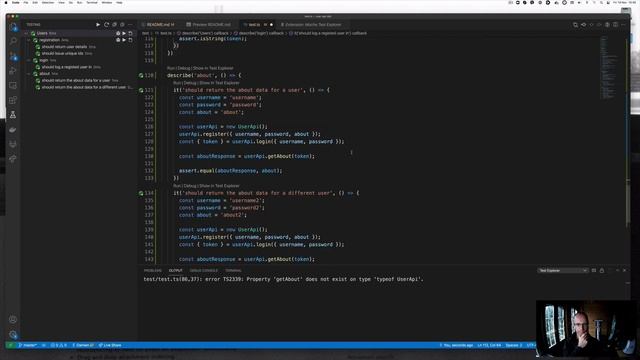The width and height of the screenshot is (640, 360).
Task: Select test 'should return user details'
Action: pyautogui.click(x=64, y=47)
